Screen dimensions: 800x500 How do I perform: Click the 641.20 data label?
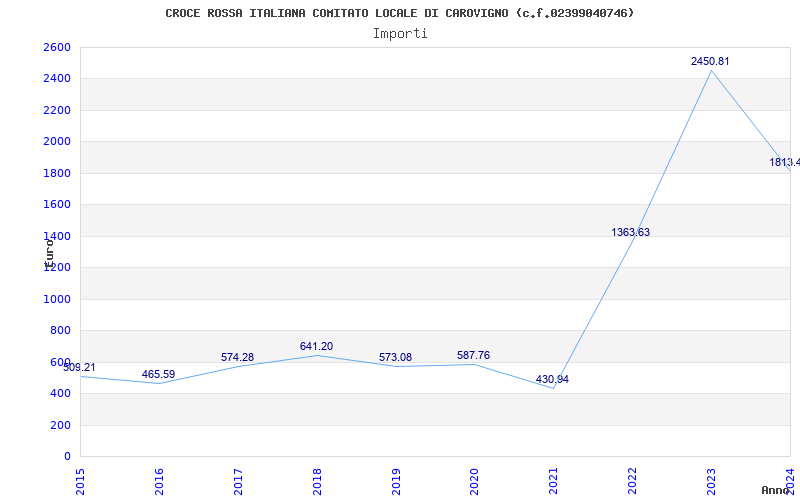click(x=316, y=346)
